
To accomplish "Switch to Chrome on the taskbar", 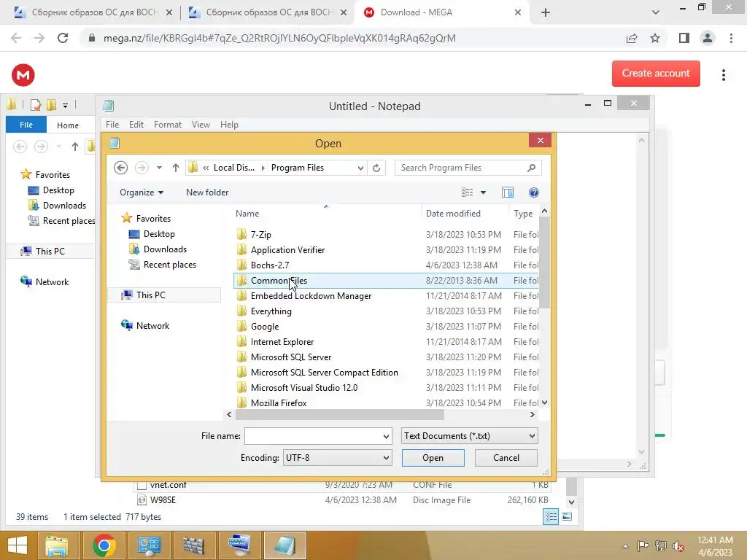I will (104, 545).
